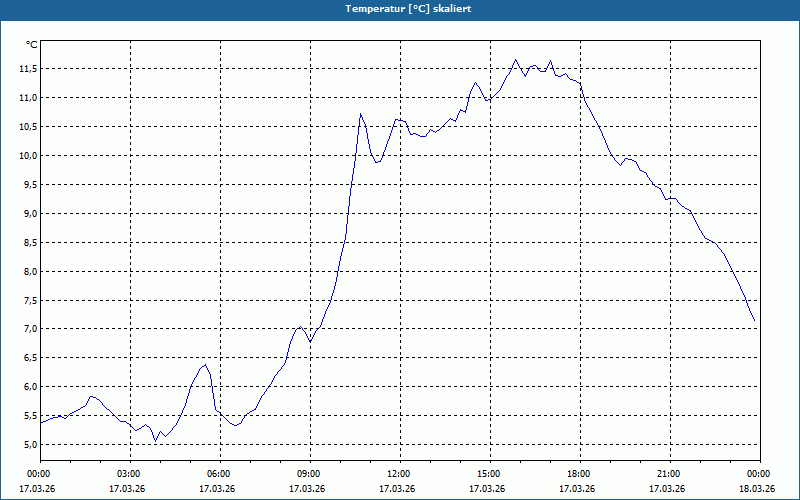Pick the 9,5 temperature axis label
The image size is (800, 500).
[30, 185]
